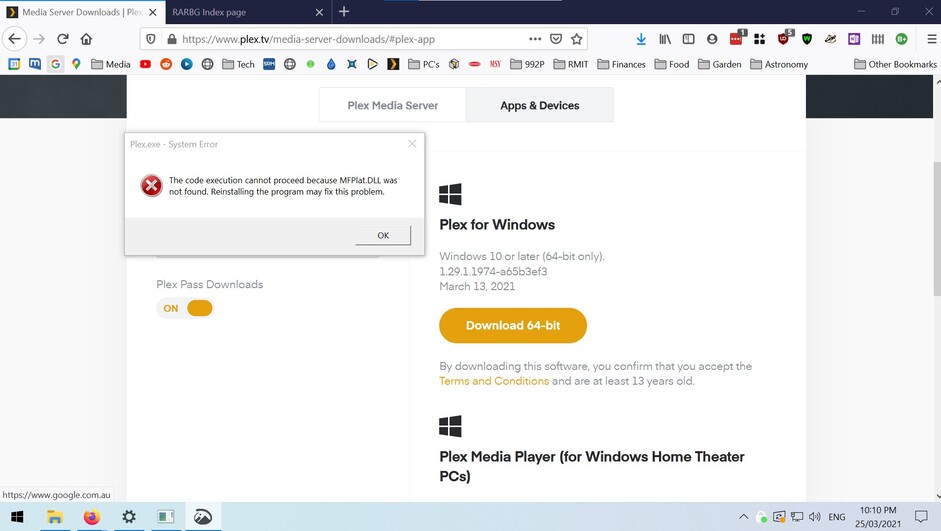Expand the Tech bookmarks folder
Screen dimensions: 941x531
tap(238, 64)
